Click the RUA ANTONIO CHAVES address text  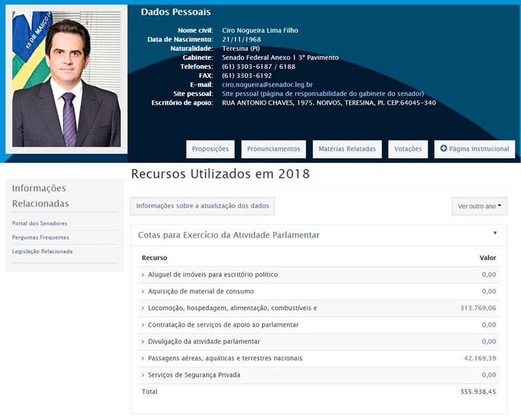[329, 103]
